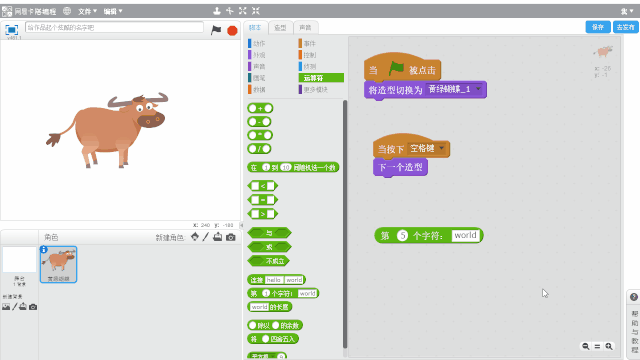Image resolution: width=640 pixels, height=360 pixels.
Task: Click the blue 保存 save button
Action: click(x=598, y=27)
